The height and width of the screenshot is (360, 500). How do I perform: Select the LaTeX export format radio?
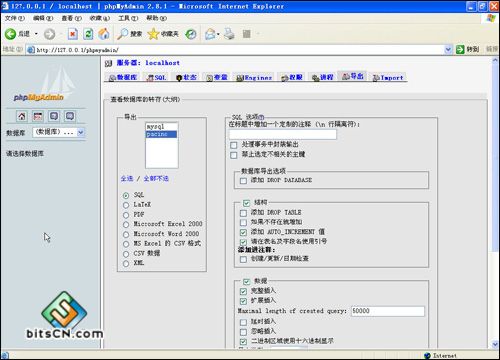pyautogui.click(x=126, y=205)
